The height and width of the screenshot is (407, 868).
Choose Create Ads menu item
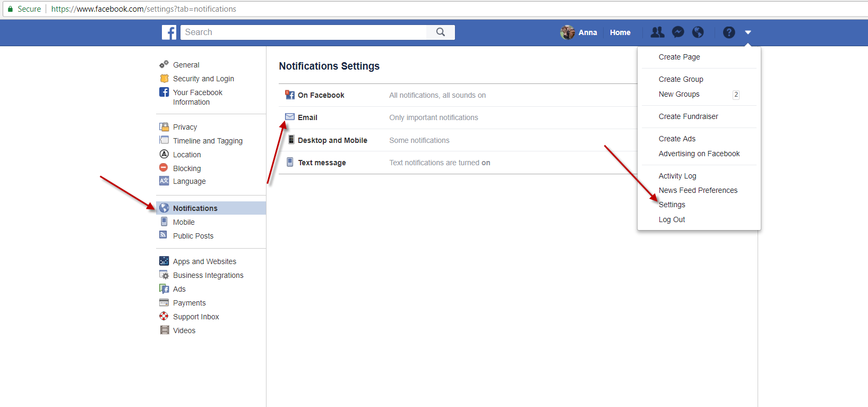(x=677, y=139)
